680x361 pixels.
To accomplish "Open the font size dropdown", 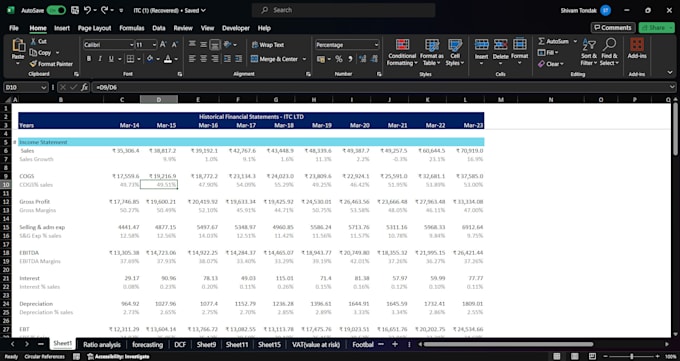I will click(154, 45).
